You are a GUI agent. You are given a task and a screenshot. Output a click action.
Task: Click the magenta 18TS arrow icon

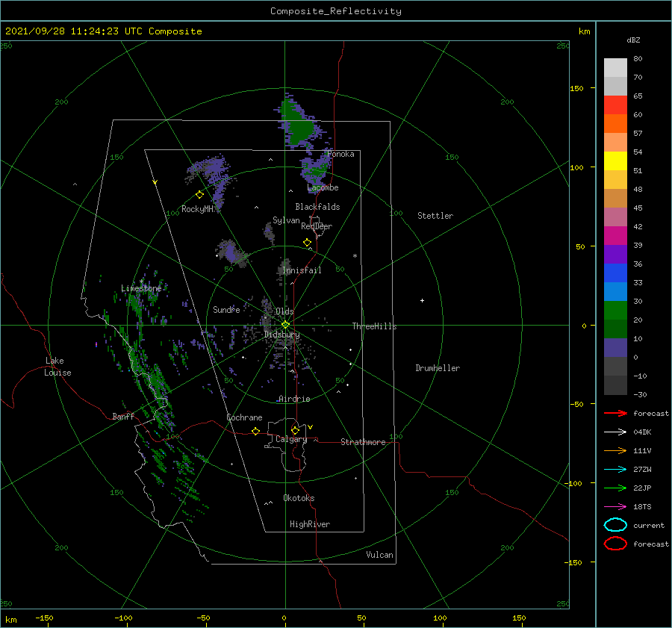[615, 507]
